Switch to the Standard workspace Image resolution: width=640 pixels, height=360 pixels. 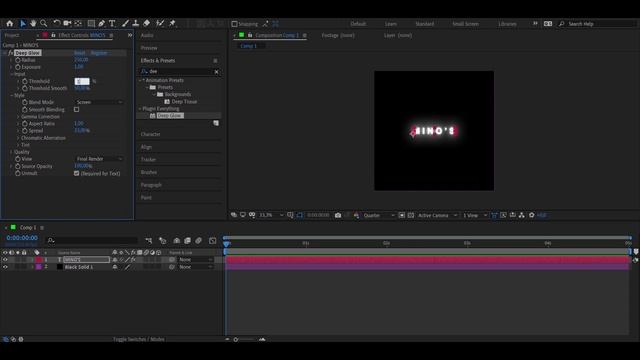point(424,24)
